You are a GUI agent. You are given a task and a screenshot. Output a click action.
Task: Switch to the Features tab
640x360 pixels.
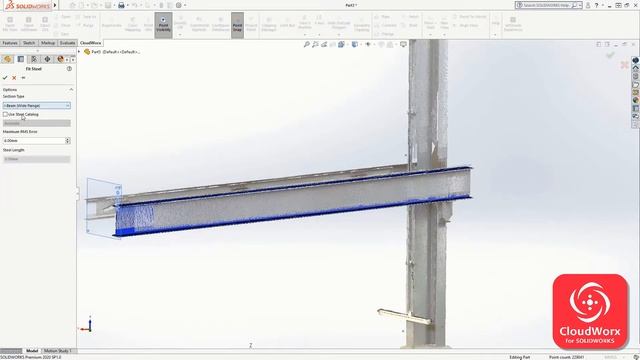click(10, 43)
